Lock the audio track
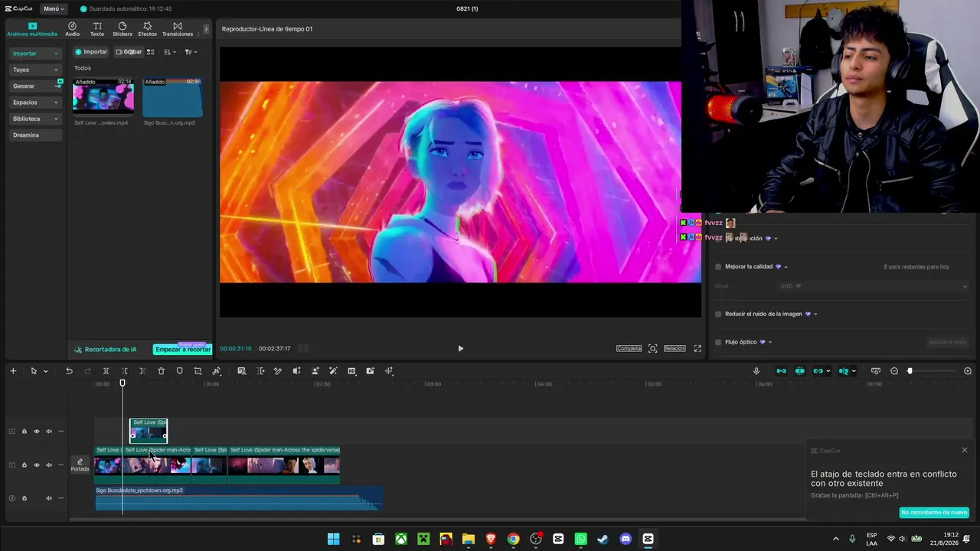 [24, 498]
